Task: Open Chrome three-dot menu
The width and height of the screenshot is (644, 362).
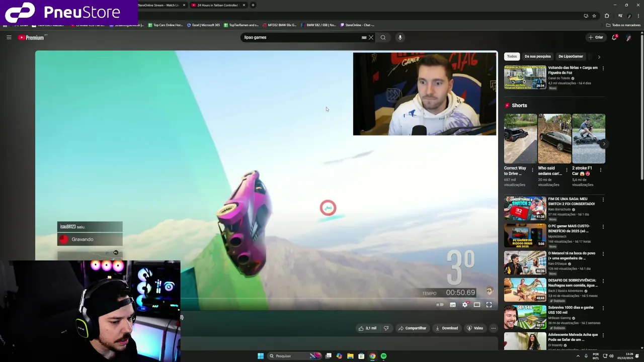Action: [637, 16]
